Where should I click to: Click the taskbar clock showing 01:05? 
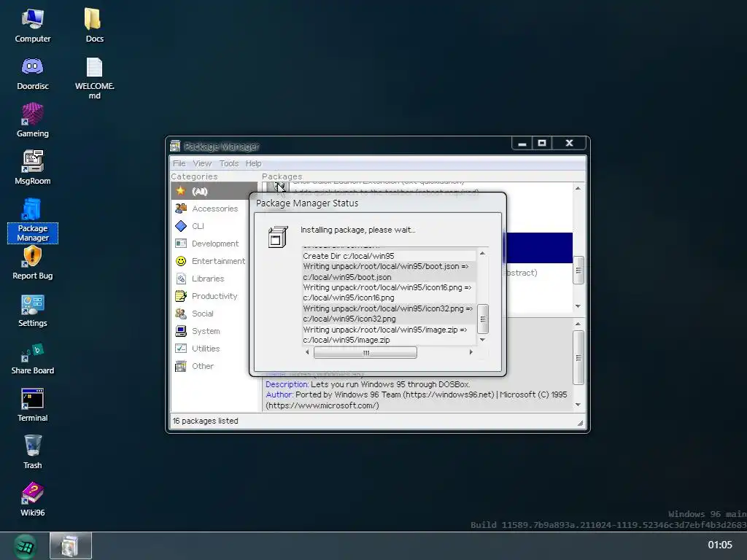pyautogui.click(x=719, y=545)
